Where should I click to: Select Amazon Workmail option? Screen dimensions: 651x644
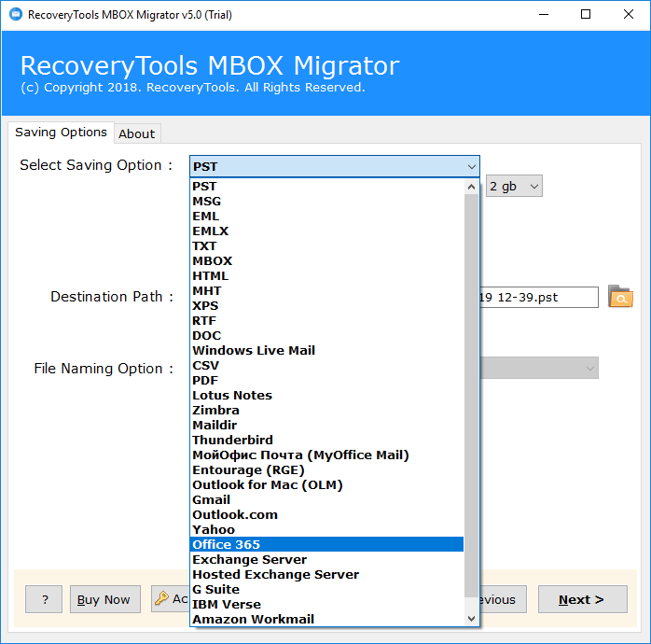click(x=326, y=620)
